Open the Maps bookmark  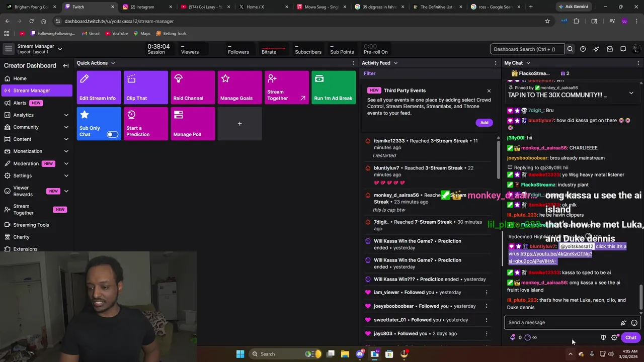(141, 33)
